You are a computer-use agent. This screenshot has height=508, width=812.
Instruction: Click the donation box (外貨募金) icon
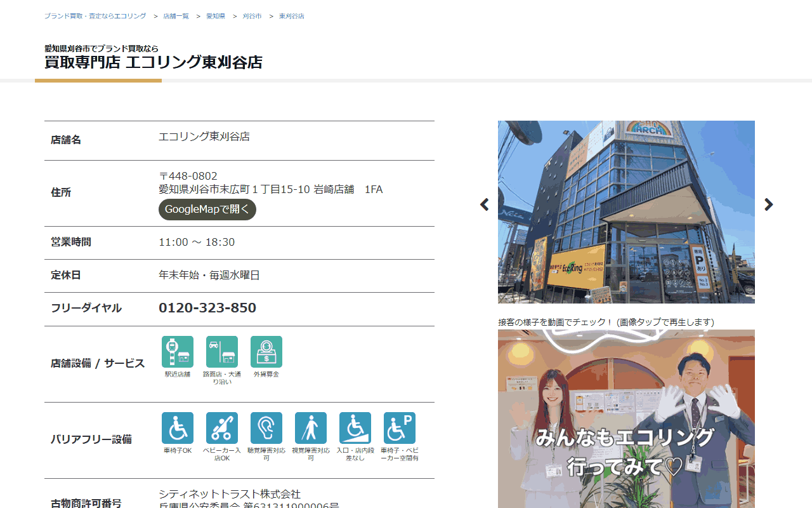(266, 352)
